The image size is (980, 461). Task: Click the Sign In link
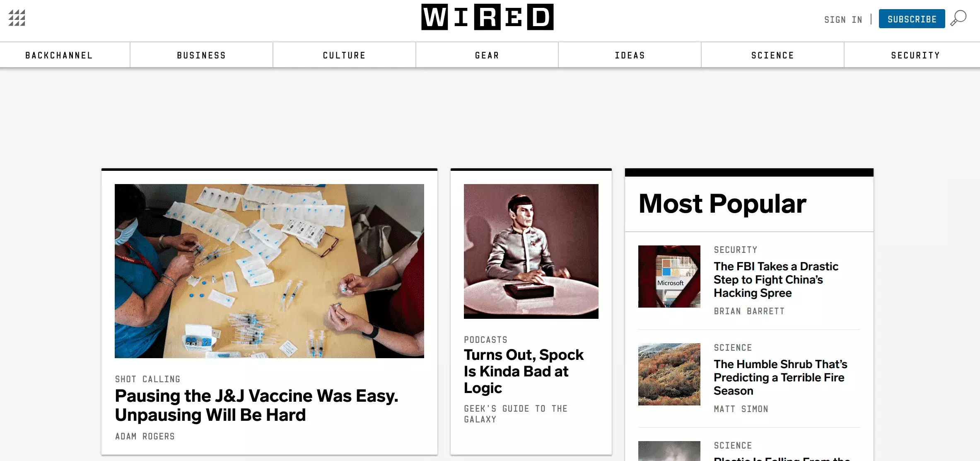[843, 19]
